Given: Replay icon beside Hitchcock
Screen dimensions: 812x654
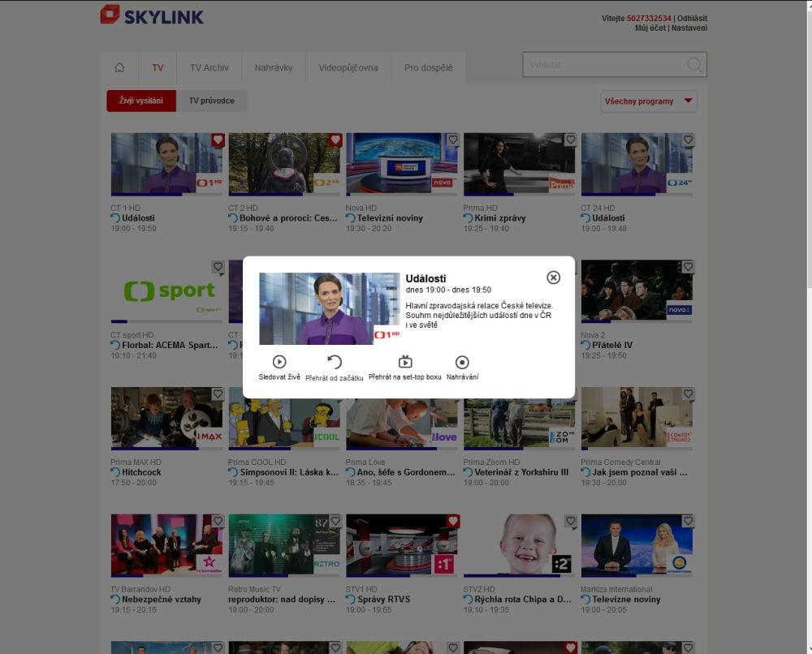Looking at the screenshot, I should click(115, 472).
